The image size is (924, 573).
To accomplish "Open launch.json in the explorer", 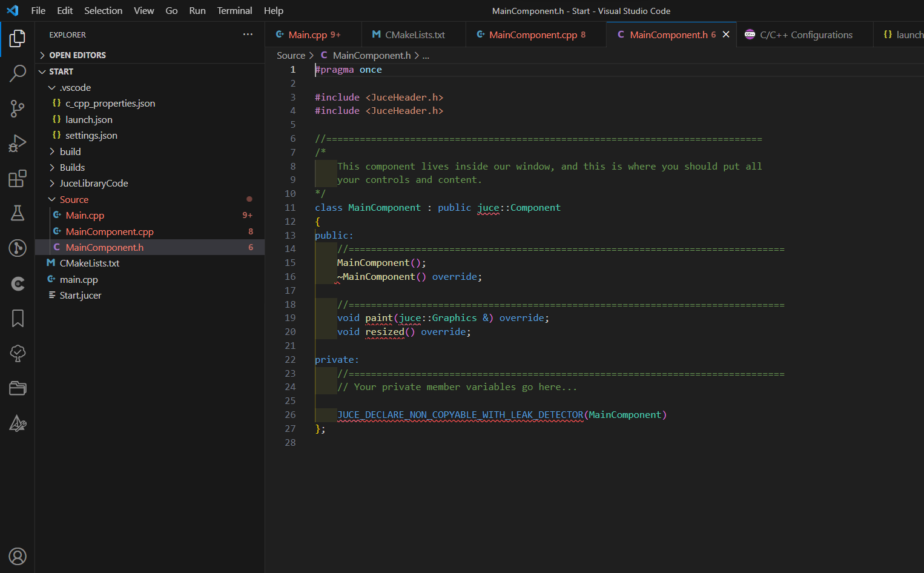I will (89, 119).
